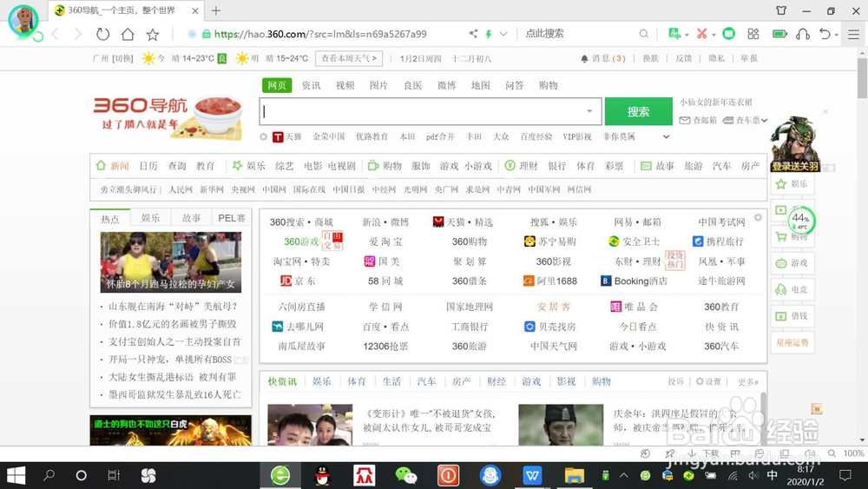Open the 12306抢票 link
Image resolution: width=868 pixels, height=489 pixels.
tap(385, 346)
